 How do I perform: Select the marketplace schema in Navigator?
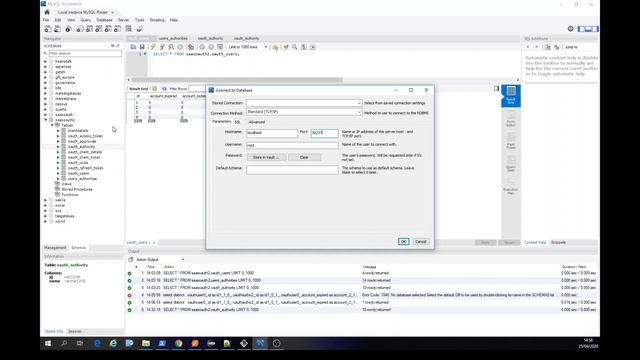click(x=65, y=99)
